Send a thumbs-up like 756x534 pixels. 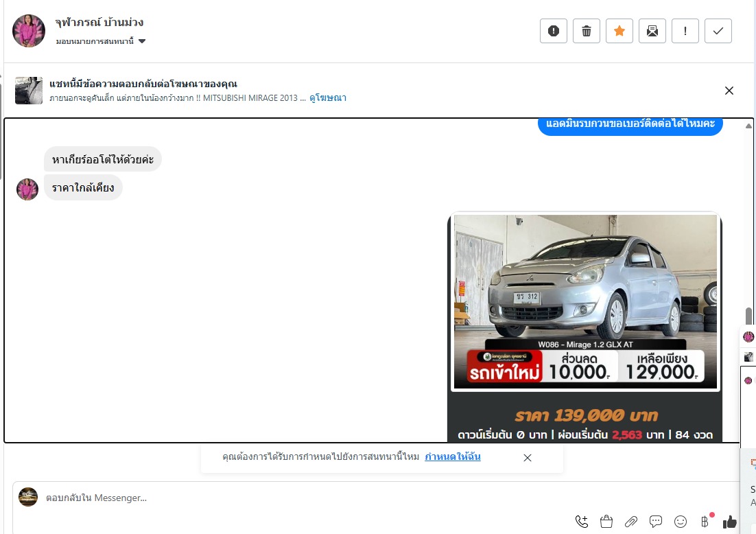[729, 522]
